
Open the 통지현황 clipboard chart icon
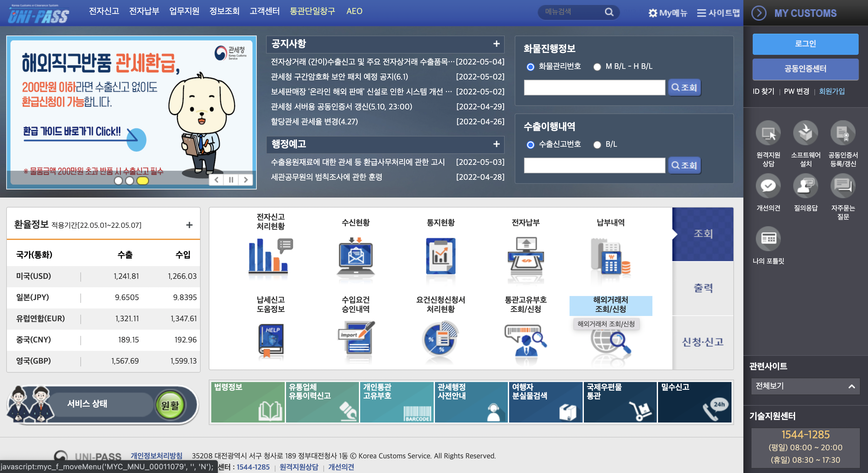click(441, 256)
